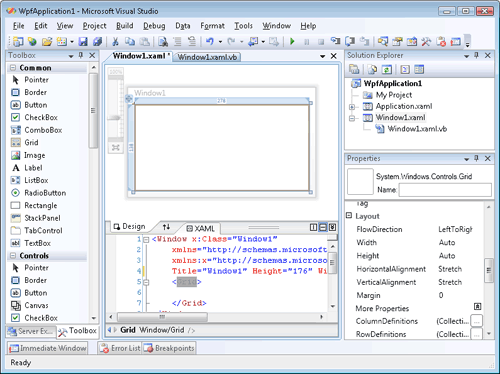Click the Save icon in the toolbar
This screenshot has height=374, width=500.
coord(83,42)
